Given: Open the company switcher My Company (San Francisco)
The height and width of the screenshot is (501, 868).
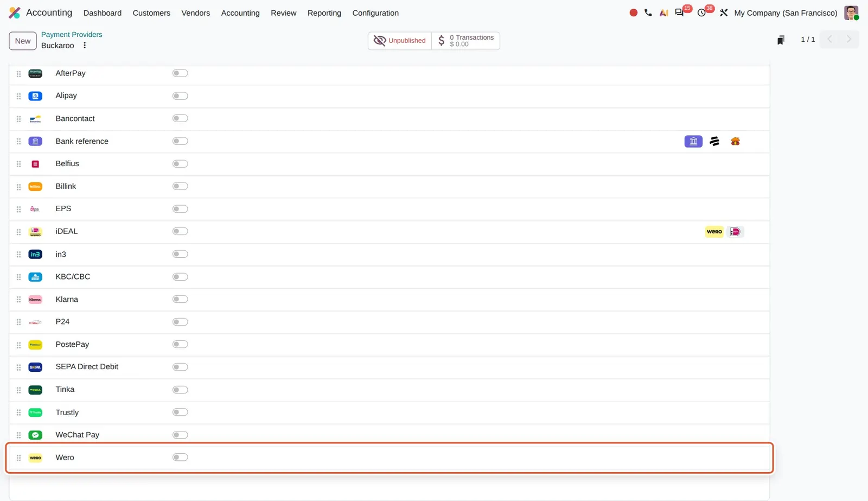Looking at the screenshot, I should tap(786, 13).
